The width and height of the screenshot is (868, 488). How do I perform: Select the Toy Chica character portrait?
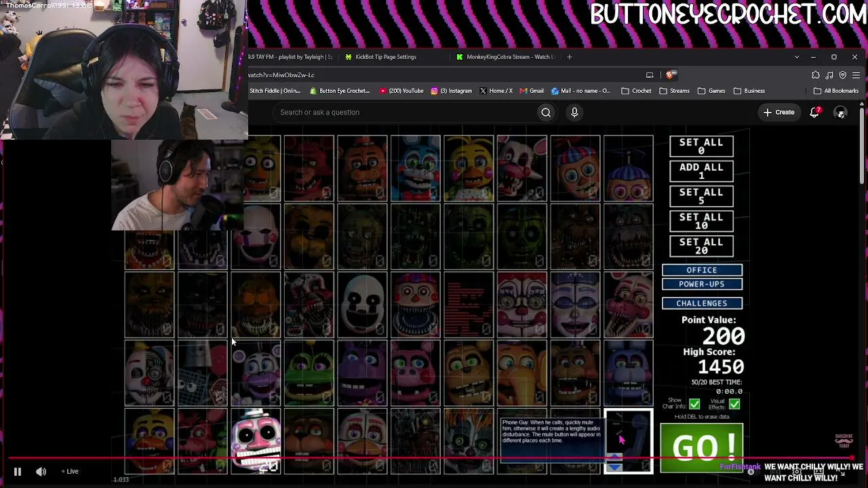(x=469, y=169)
